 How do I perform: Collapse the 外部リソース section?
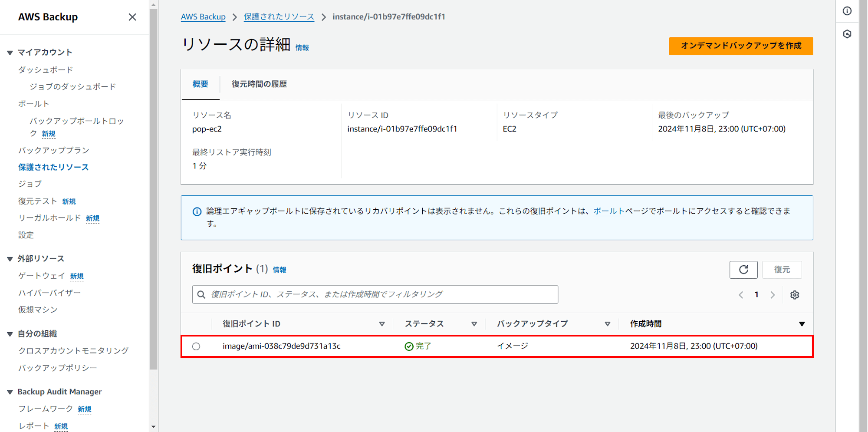10,259
